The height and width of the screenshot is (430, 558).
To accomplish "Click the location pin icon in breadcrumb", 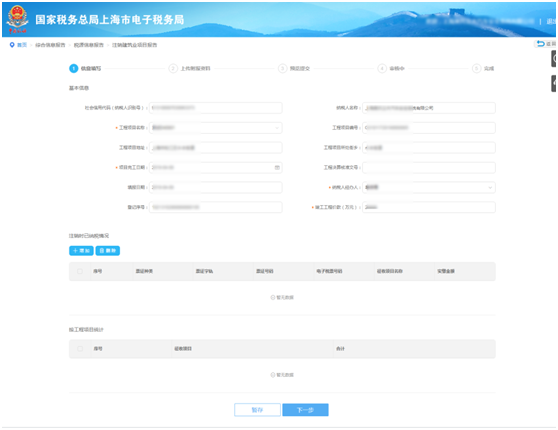I will coord(12,45).
